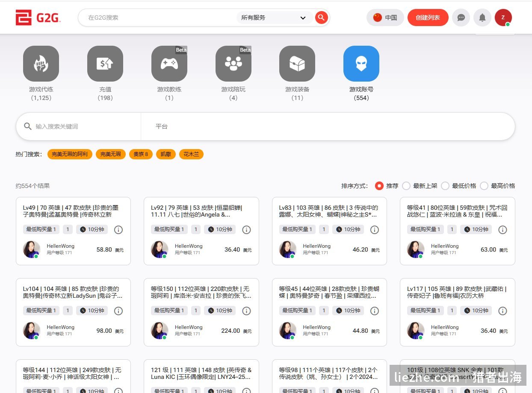The width and height of the screenshot is (532, 393).
Task: Open the Lv92 | 79 英雄 listing title
Action: (197, 211)
